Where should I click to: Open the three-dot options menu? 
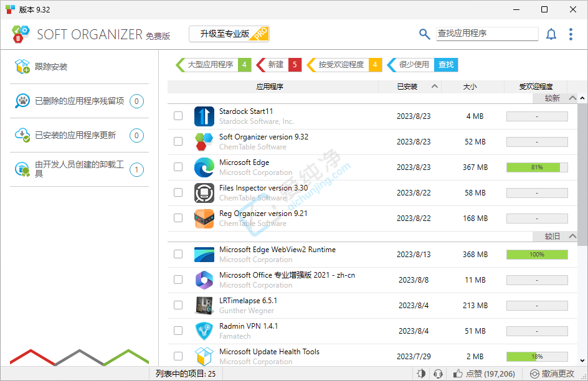(x=571, y=34)
